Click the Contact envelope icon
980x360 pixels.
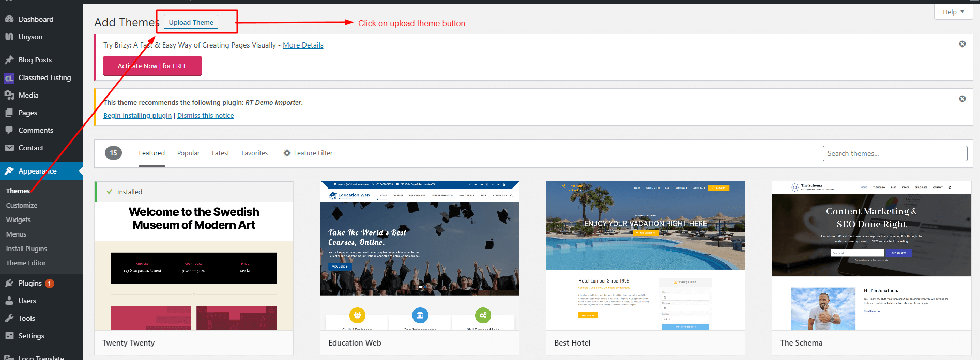[x=9, y=148]
